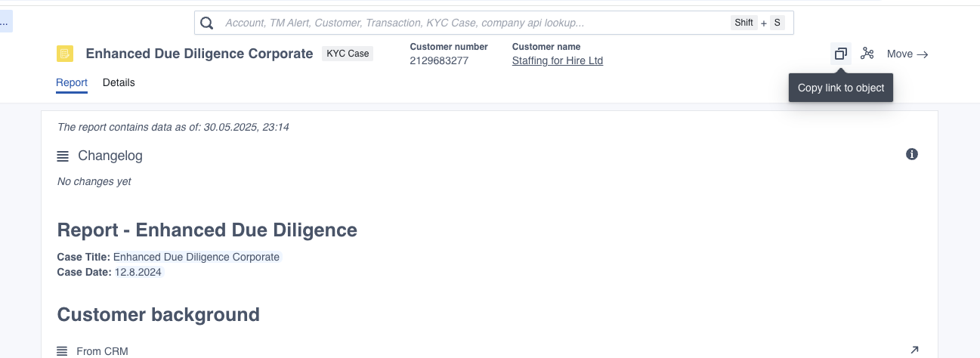Image resolution: width=980 pixels, height=358 pixels.
Task: Open From CRM with the diagonal arrow icon
Action: point(914,350)
